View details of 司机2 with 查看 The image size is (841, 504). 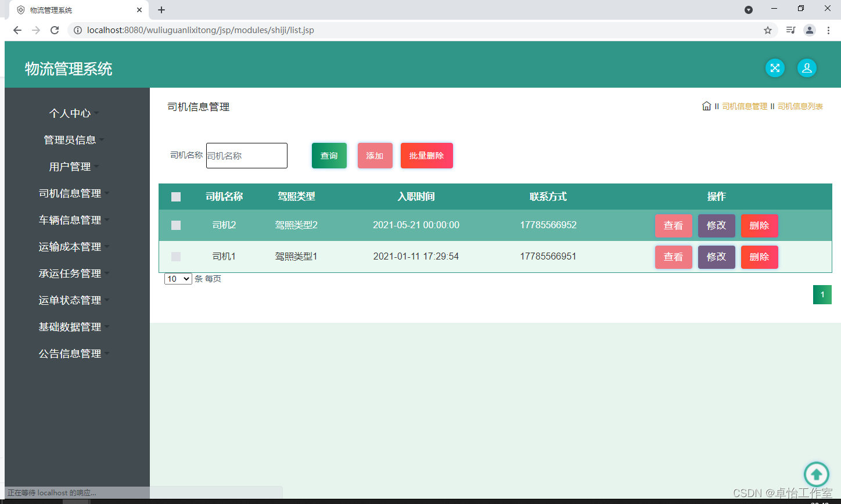point(674,226)
